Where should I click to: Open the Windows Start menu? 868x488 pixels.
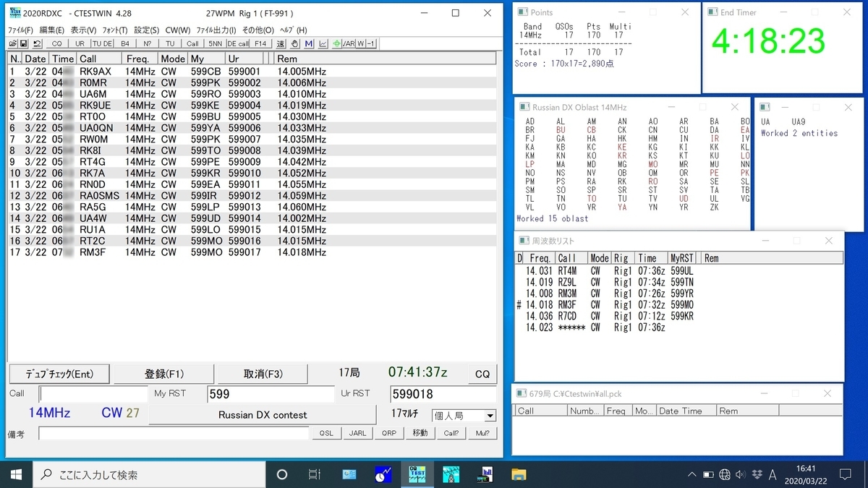point(16,474)
